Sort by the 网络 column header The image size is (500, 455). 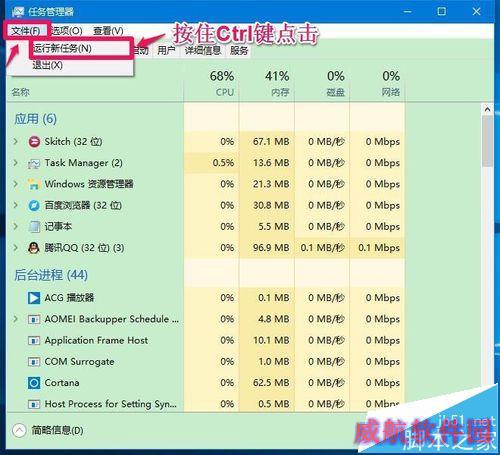[377, 83]
